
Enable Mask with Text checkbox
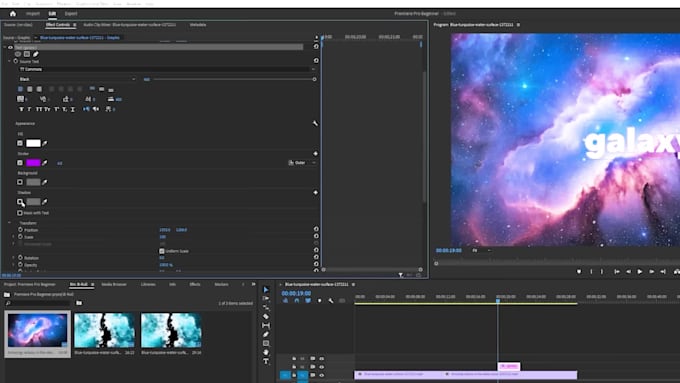tap(20, 213)
